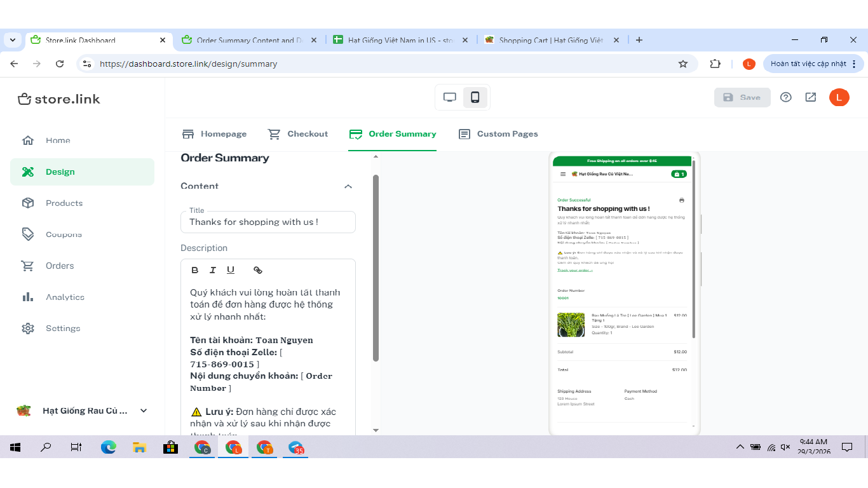Open the help question mark icon
Screen dimensions: 868x488
(785, 97)
